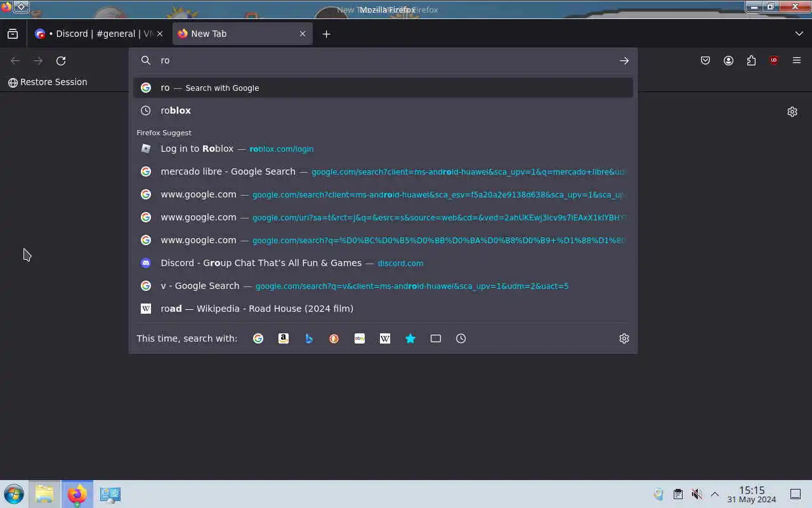Click the clock showing 15:15
Screen dimensions: 812x508
752,494
